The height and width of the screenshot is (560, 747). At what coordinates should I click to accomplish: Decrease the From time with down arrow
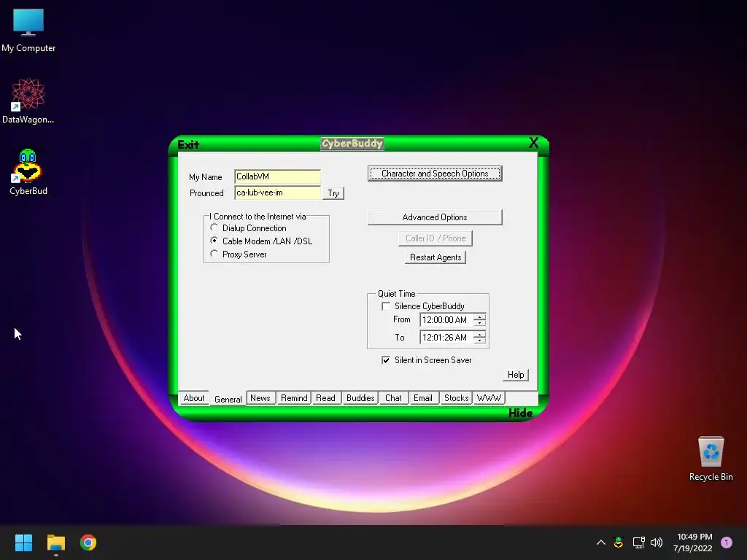(480, 323)
